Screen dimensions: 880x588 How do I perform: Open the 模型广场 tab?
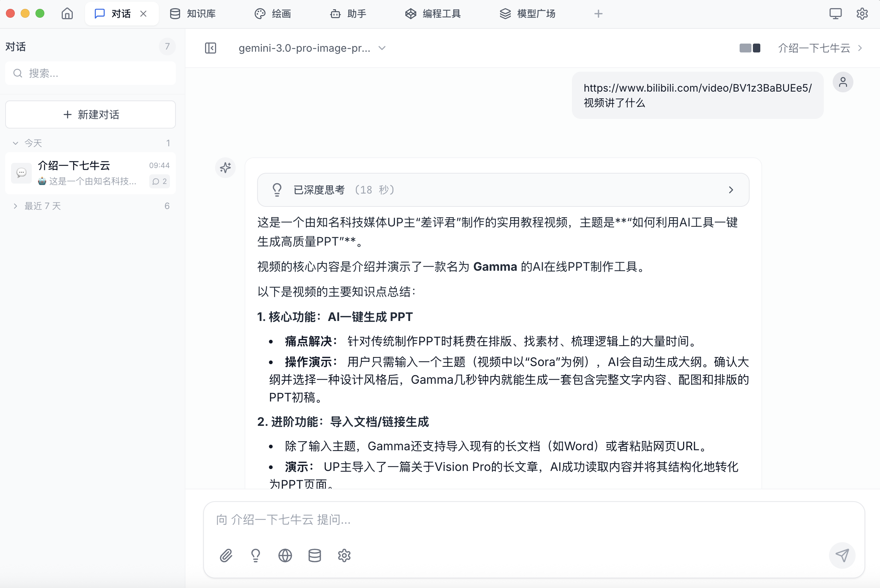point(528,14)
